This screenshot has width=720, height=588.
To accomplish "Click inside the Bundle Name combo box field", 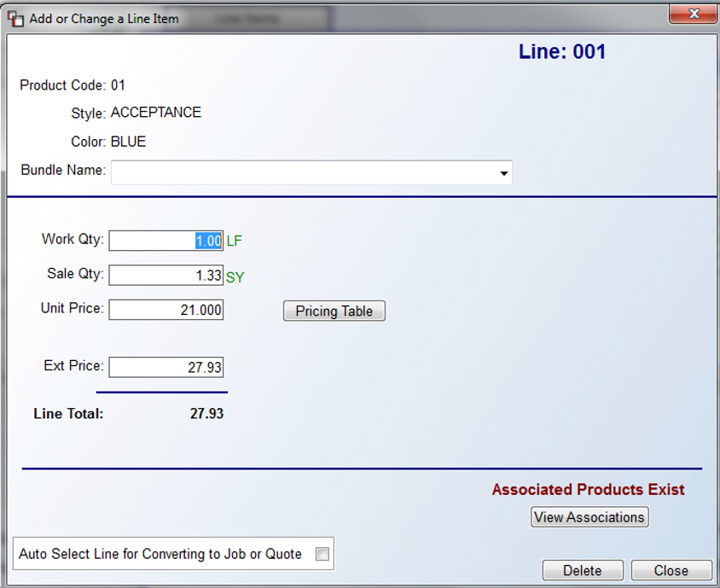I will tap(311, 172).
